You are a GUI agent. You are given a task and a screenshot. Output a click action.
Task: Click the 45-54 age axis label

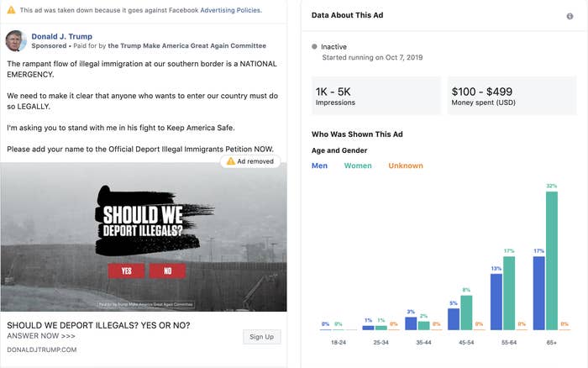[466, 343]
